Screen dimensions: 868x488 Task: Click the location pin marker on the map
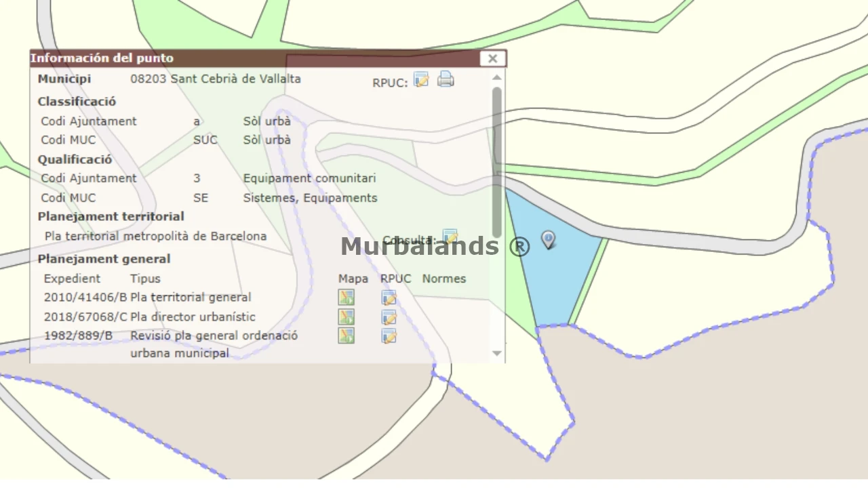pyautogui.click(x=548, y=239)
